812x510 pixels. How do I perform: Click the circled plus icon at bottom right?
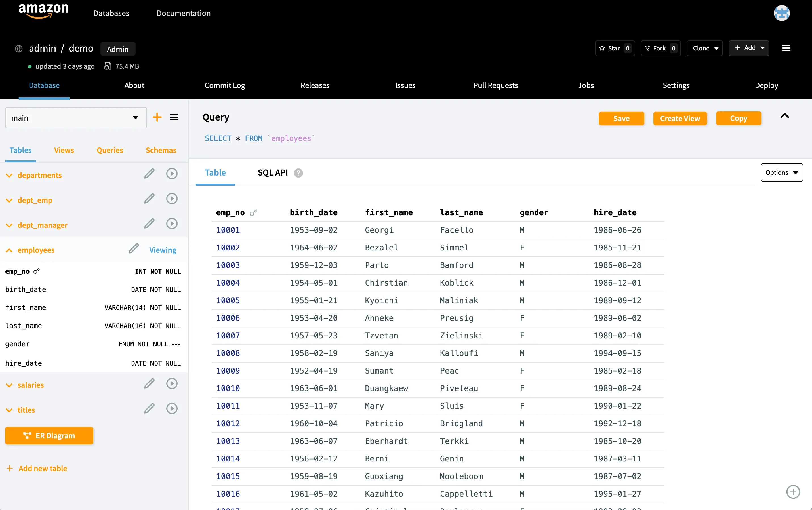(793, 492)
